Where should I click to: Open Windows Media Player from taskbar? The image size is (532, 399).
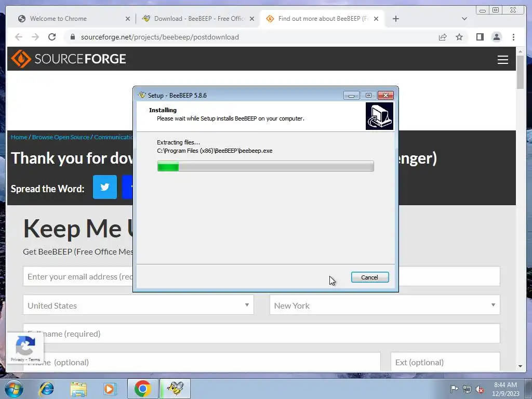pyautogui.click(x=110, y=389)
